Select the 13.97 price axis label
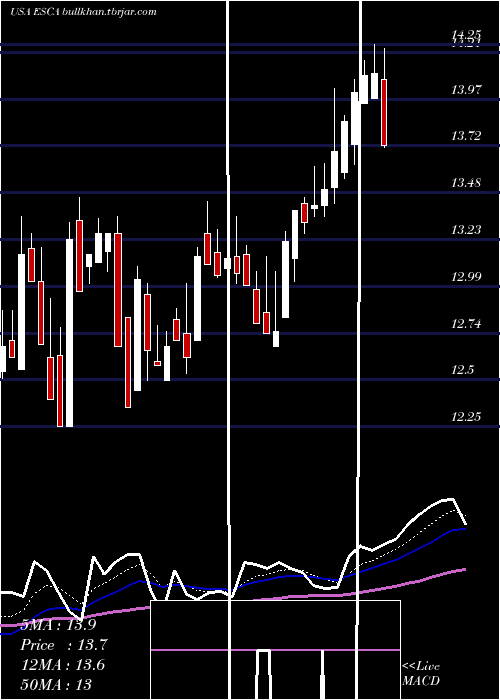The width and height of the screenshot is (500, 700). point(466,90)
